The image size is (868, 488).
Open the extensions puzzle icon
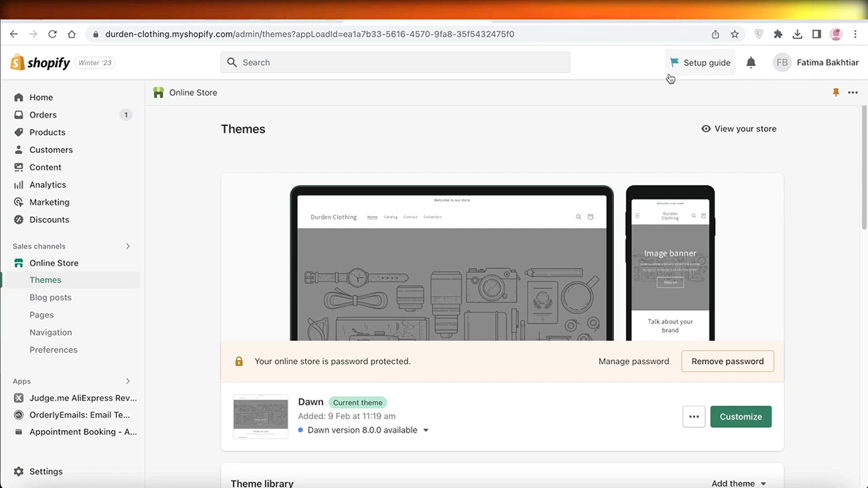click(778, 34)
